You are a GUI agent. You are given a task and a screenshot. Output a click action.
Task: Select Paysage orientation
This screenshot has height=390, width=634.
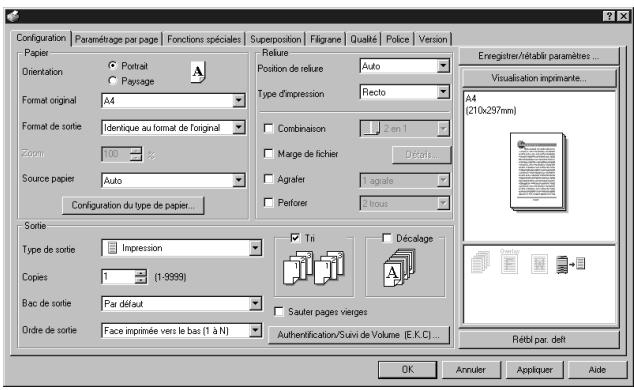(x=113, y=81)
